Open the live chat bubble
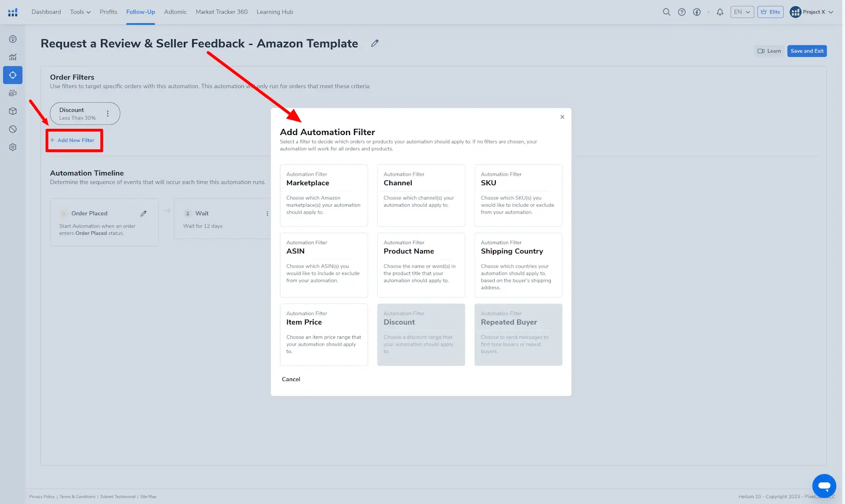Image resolution: width=845 pixels, height=504 pixels. (x=824, y=486)
